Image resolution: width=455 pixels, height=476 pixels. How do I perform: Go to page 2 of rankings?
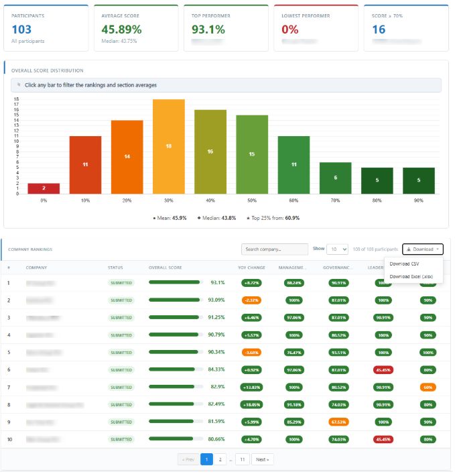click(x=220, y=459)
